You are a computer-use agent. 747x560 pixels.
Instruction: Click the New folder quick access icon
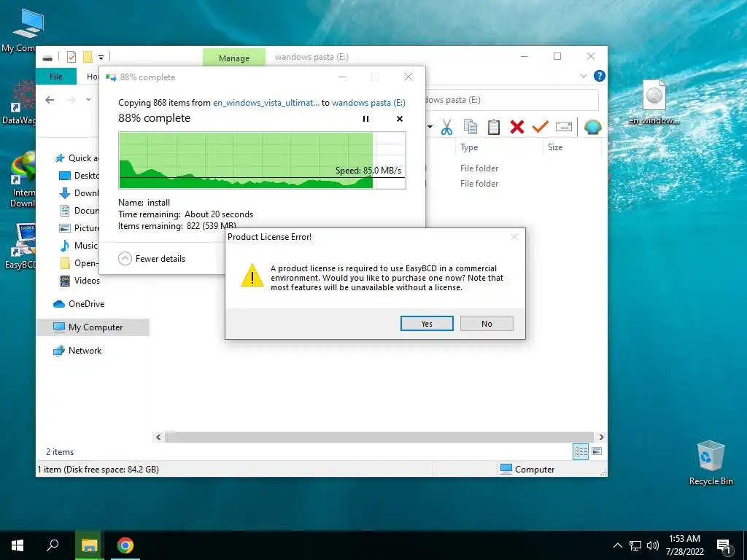(x=88, y=57)
